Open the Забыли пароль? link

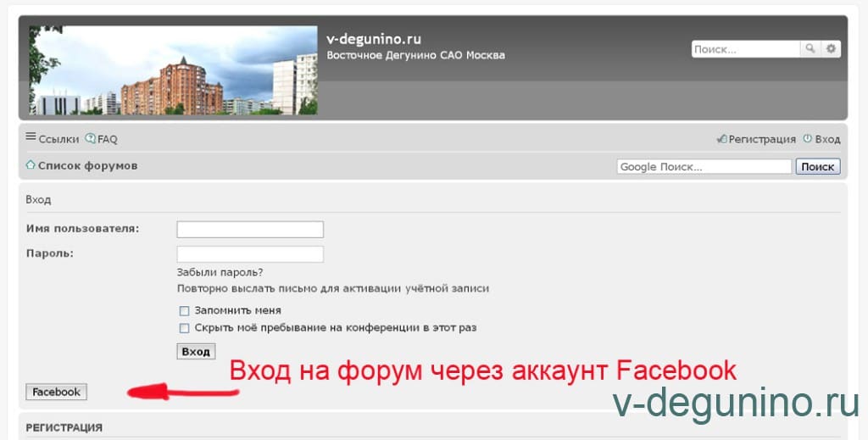(x=220, y=272)
